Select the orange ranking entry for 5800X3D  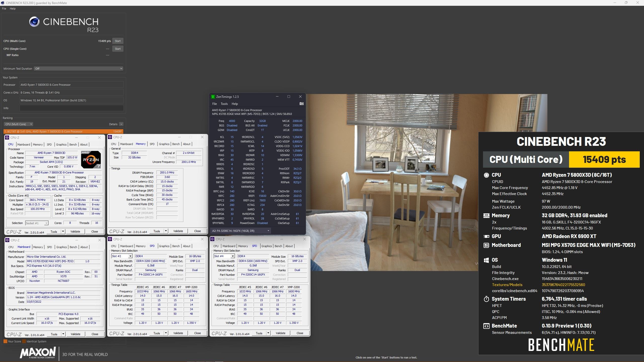(63, 131)
